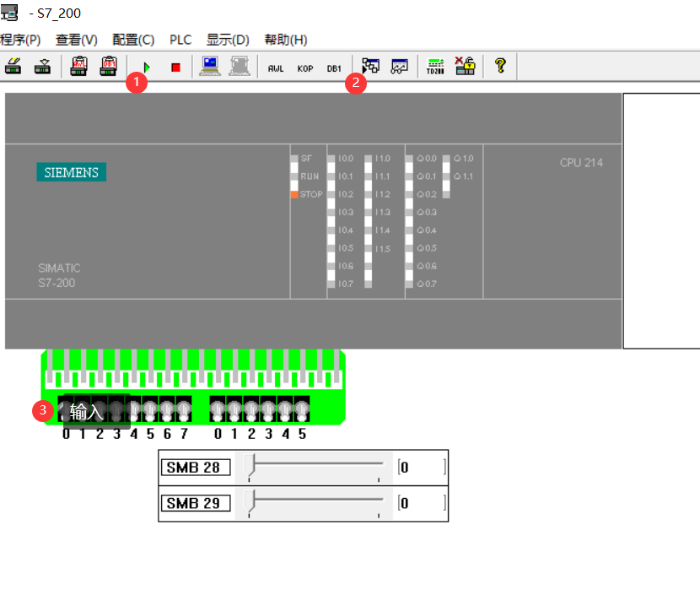Viewport: 700px width, 590px height.
Task: Click the orange STOP status LED
Action: 294,194
